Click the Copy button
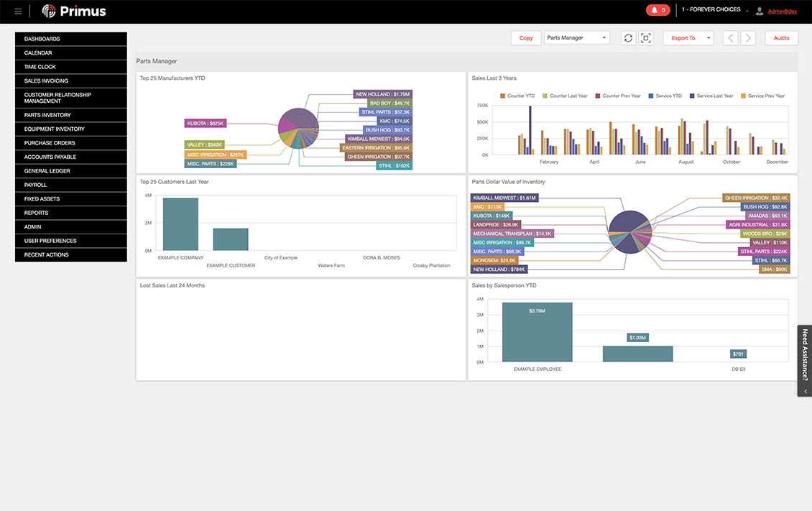 point(526,38)
